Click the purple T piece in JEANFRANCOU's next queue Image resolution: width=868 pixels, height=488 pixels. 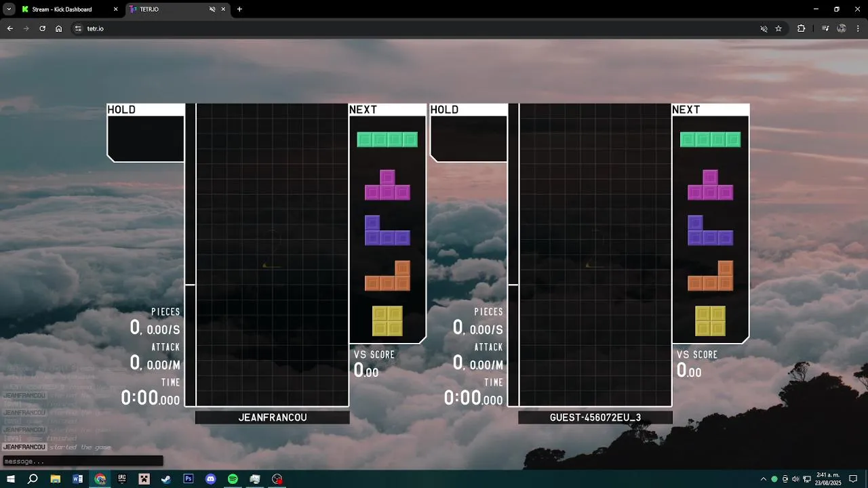(x=387, y=185)
